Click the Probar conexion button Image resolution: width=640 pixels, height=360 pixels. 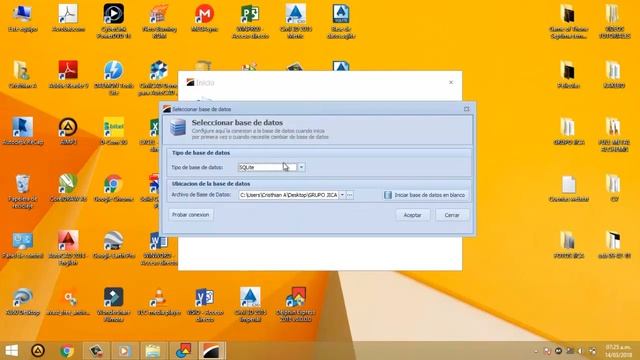[191, 215]
